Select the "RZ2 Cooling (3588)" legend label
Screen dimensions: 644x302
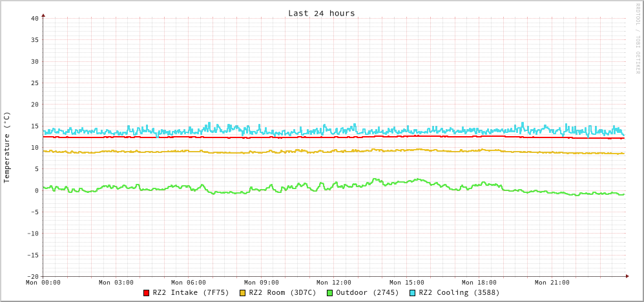(459, 292)
